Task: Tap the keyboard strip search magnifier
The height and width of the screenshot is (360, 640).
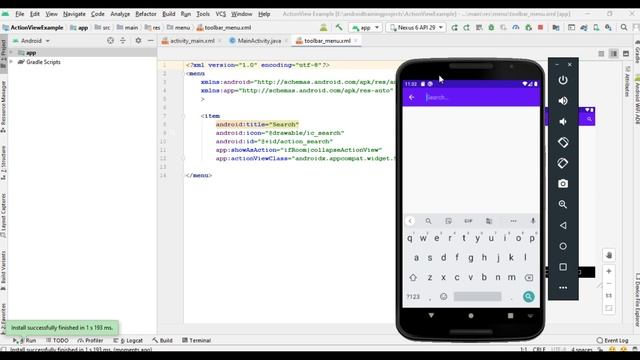Action: pyautogui.click(x=428, y=221)
